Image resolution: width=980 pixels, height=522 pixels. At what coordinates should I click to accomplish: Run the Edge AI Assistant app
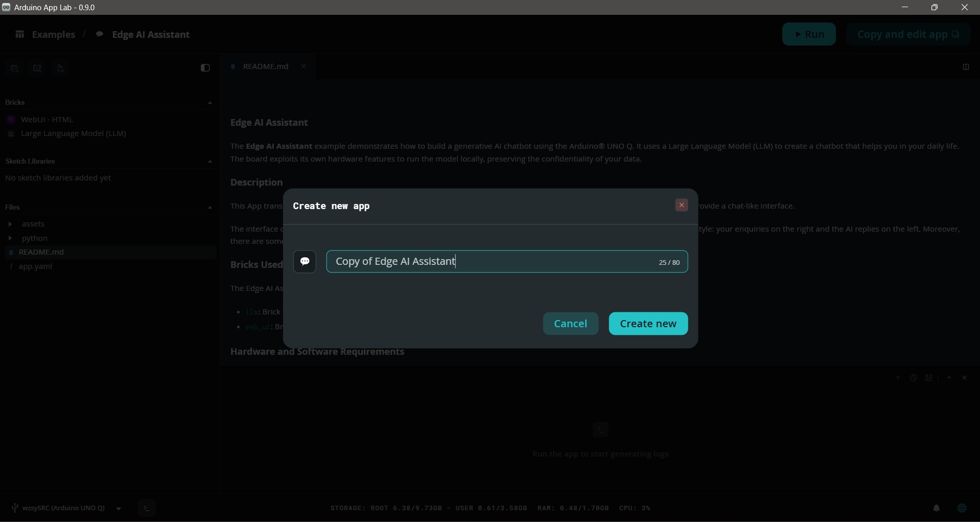[x=809, y=34]
